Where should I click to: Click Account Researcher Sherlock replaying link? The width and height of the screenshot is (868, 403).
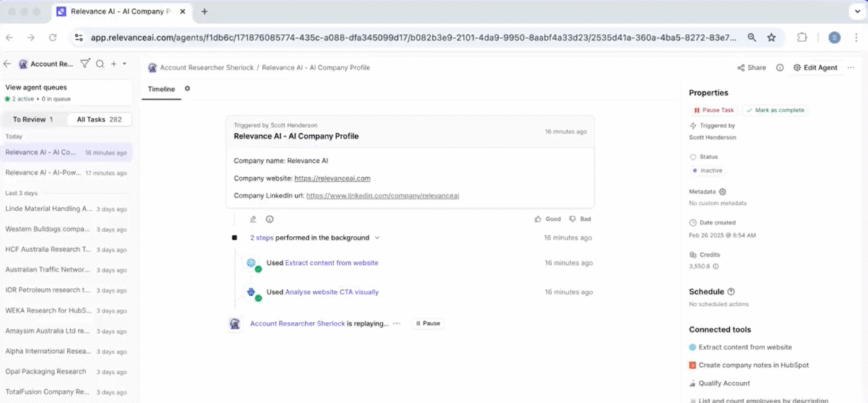[297, 323]
